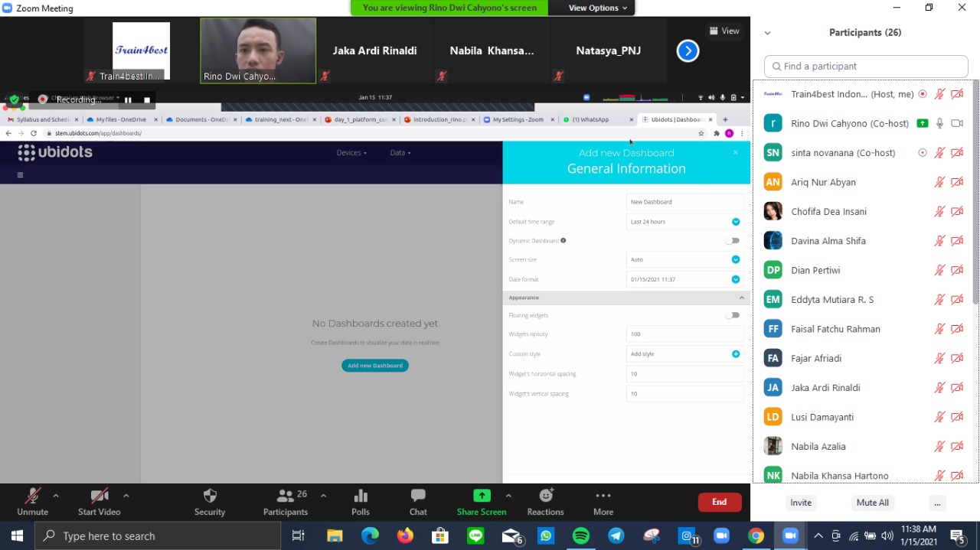Toggle the Floating widgets switch
Image resolution: width=980 pixels, height=550 pixels.
(x=733, y=315)
